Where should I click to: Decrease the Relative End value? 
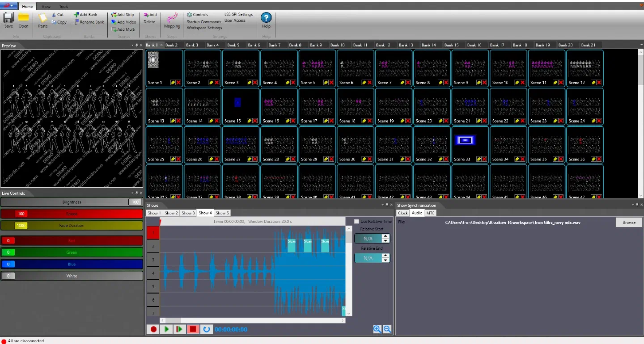(x=386, y=260)
